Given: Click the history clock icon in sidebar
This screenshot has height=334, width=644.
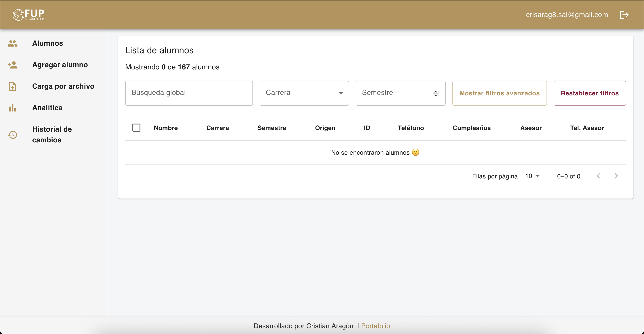Looking at the screenshot, I should [13, 135].
